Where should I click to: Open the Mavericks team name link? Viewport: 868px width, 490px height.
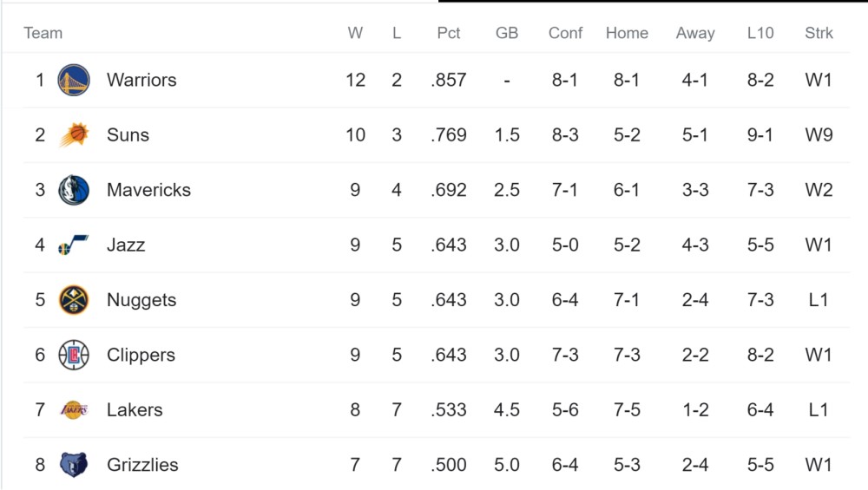[149, 190]
